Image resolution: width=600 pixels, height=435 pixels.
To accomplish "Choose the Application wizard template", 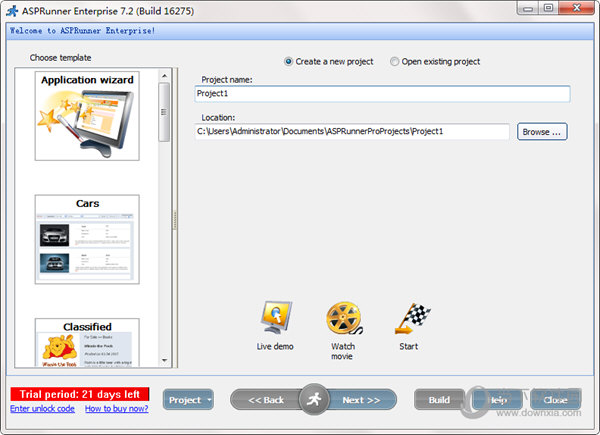I will point(87,116).
